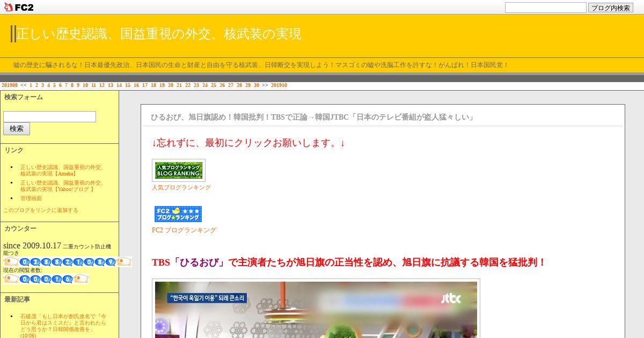The height and width of the screenshot is (338, 644).
Task: Click the FC2 ブログランキング blue banner
Action: click(x=178, y=214)
